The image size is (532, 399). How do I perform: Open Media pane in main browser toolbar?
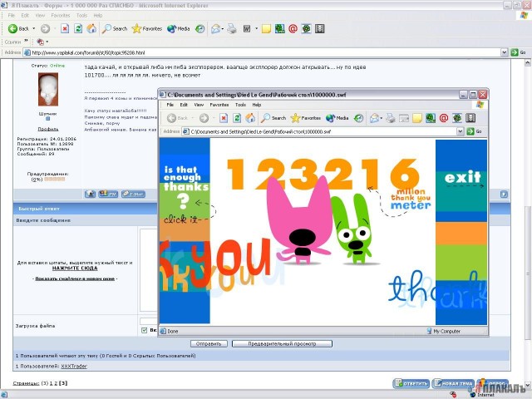pos(178,29)
